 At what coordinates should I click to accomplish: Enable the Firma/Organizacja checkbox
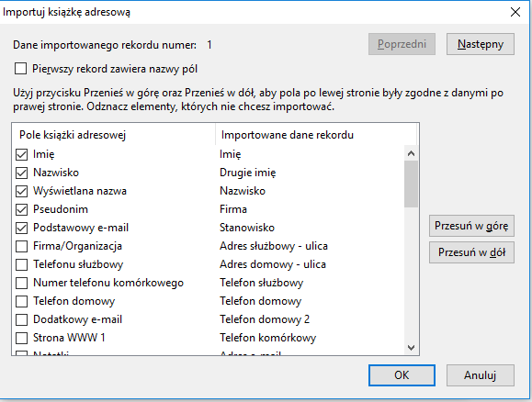[22, 246]
